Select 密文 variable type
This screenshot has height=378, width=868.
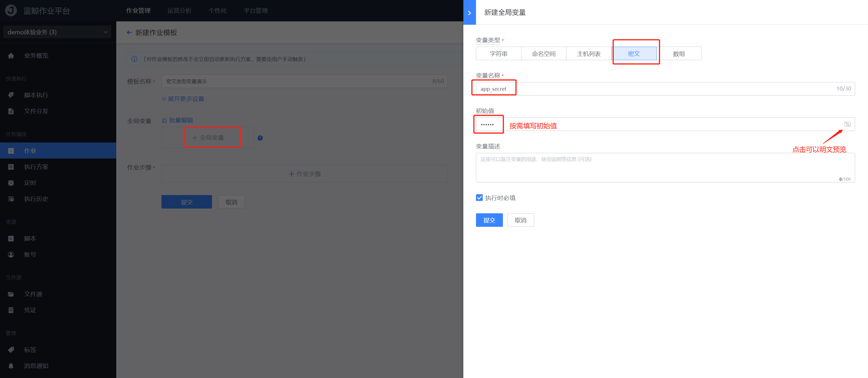634,54
